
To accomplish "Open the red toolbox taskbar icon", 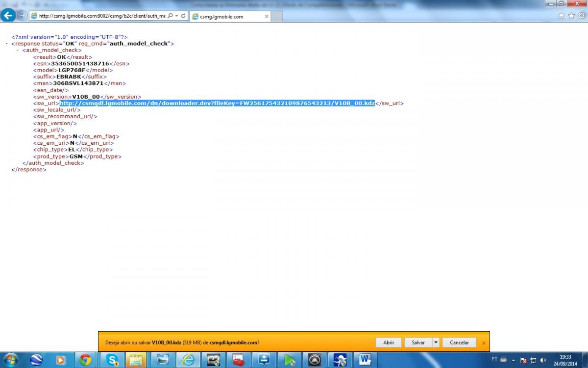I will click(x=239, y=360).
